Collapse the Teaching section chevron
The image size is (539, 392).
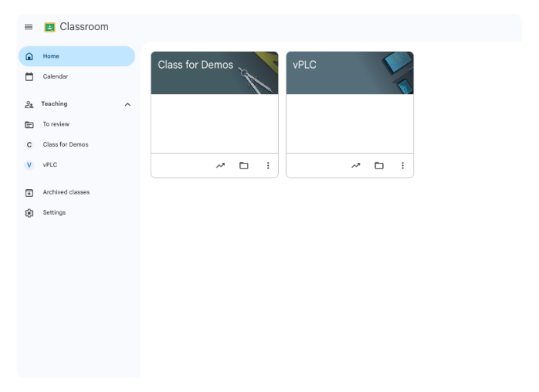(x=127, y=104)
